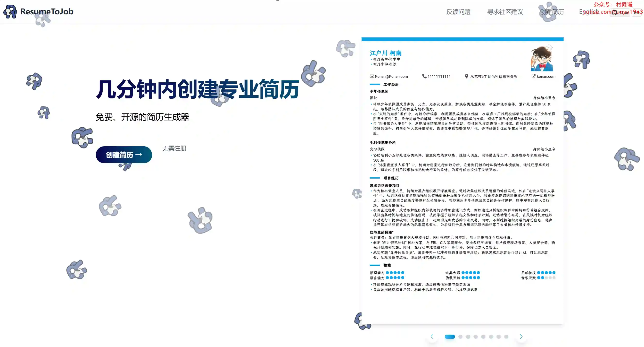Viewport: 644px width, 347px height.
Task: Jump to the fifth carousel pagination dot
Action: [x=483, y=337]
